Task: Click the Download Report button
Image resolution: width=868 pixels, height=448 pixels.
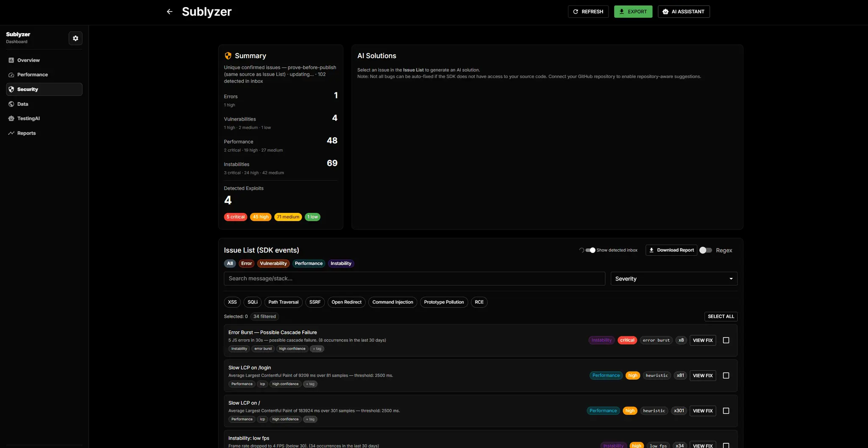Action: [671, 250]
